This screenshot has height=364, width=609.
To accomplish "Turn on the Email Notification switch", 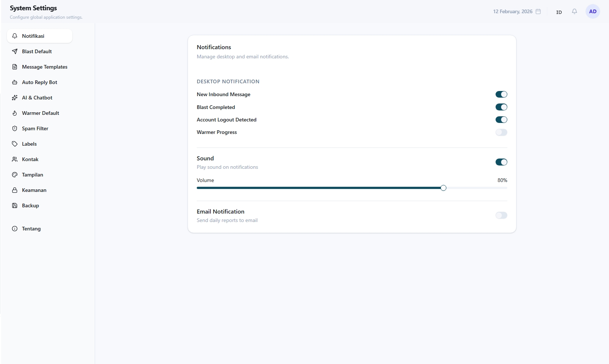I will [x=501, y=215].
